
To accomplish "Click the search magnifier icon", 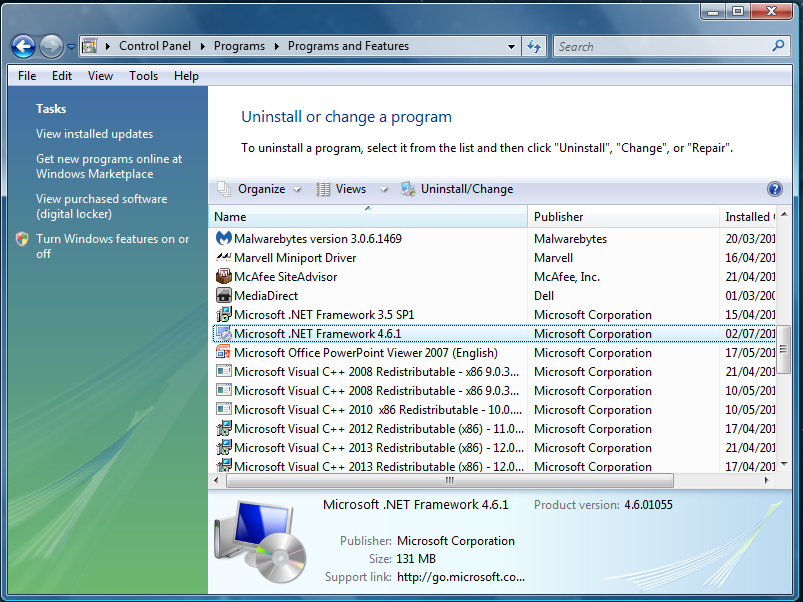I will pyautogui.click(x=778, y=46).
